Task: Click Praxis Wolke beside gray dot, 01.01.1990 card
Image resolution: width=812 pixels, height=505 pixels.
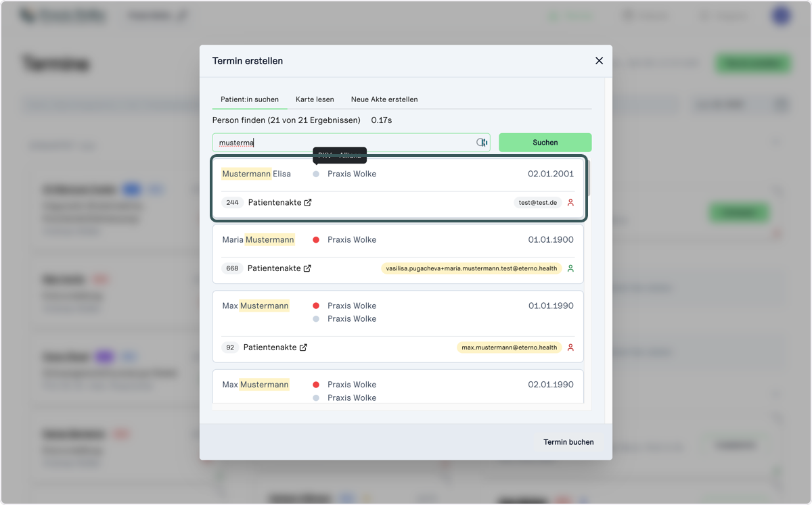Action: coord(352,318)
